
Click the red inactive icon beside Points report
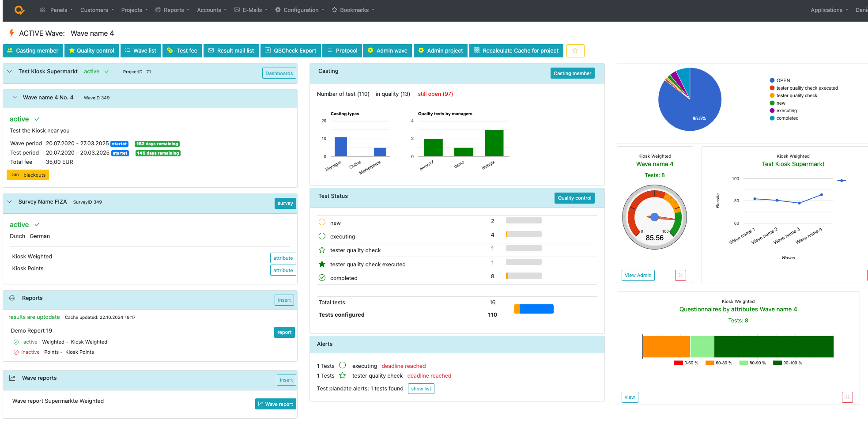(x=16, y=352)
